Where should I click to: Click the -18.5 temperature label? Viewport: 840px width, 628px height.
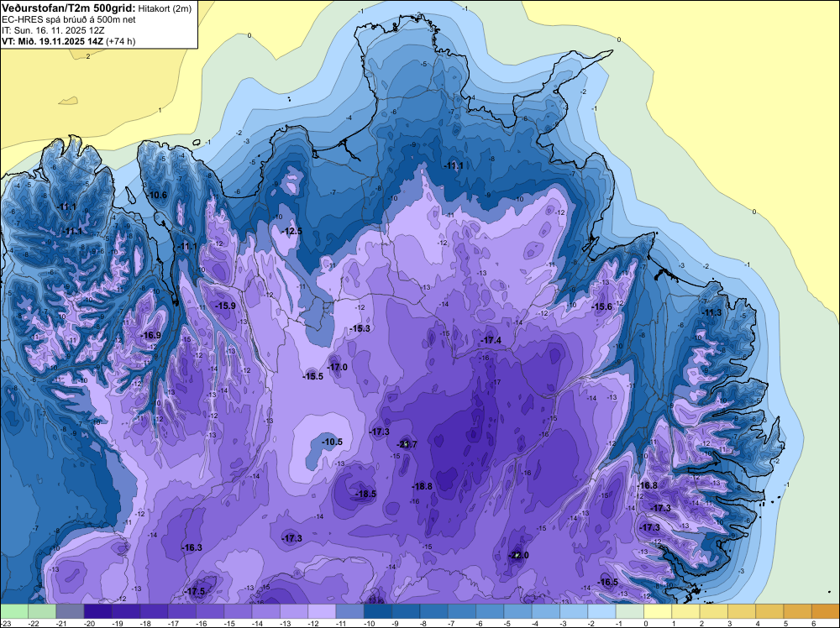point(366,495)
